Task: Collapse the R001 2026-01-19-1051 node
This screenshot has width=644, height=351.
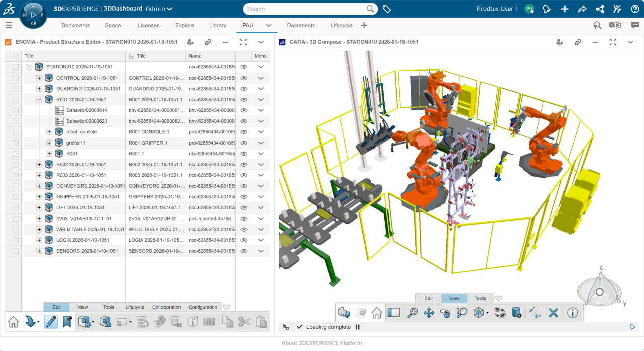Action: click(39, 100)
